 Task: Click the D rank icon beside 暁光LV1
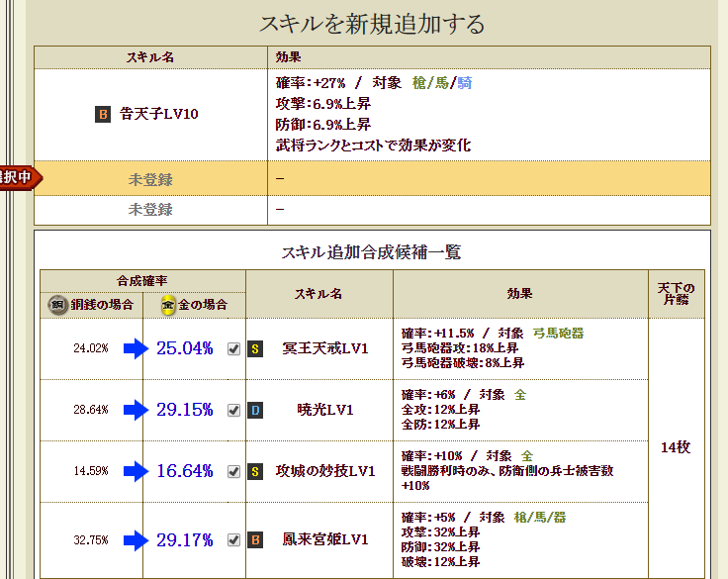[255, 410]
